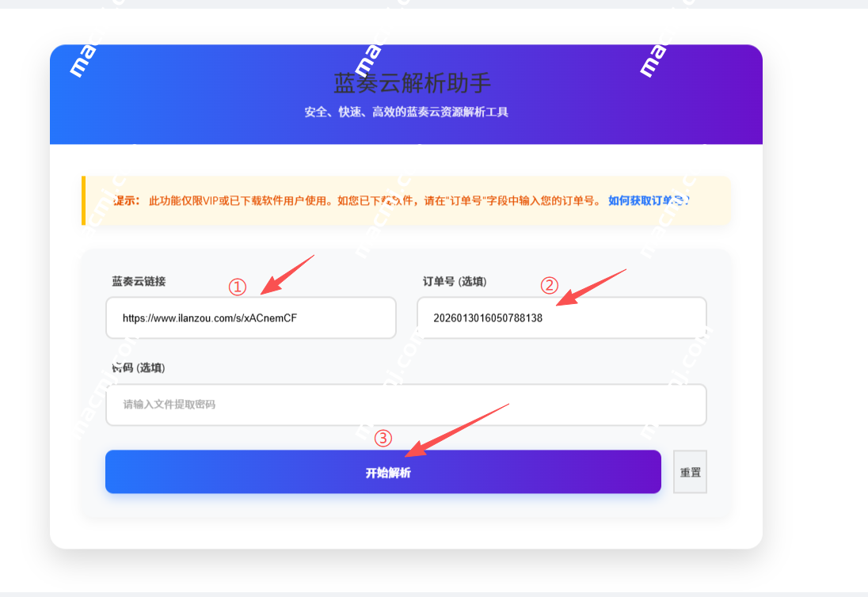Click the 密码 extraction password field
Viewport: 868px width, 597px height.
click(406, 404)
